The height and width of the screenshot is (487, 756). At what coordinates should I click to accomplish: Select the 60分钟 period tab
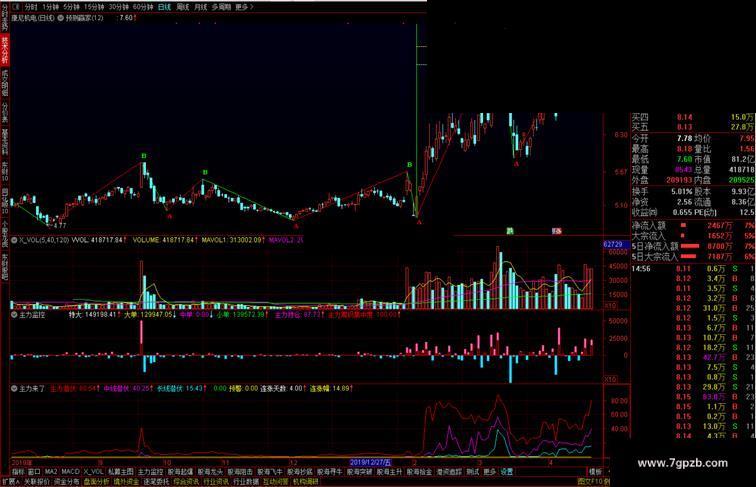pos(143,7)
